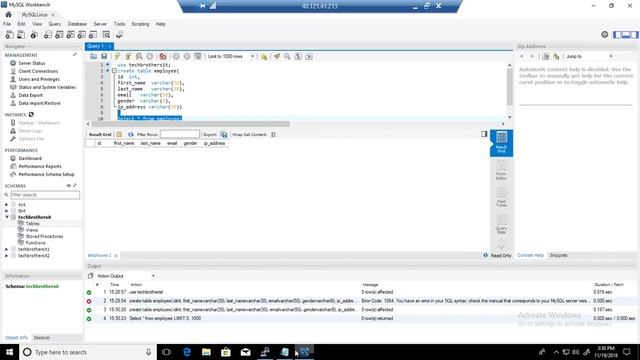Collapse the techbrothersit schema
640x360 pixels.
(7, 217)
